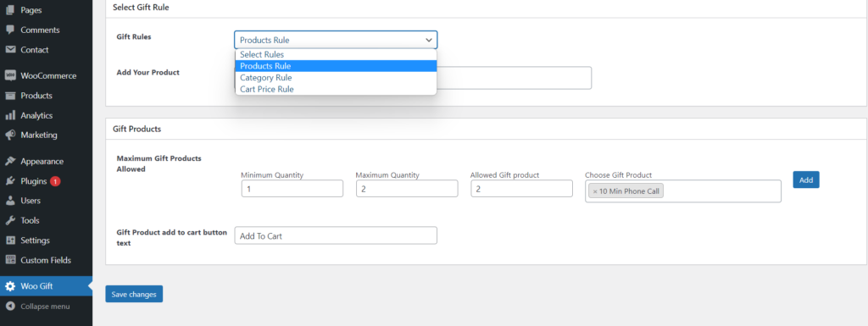Focus the Minimum Quantity field

292,189
